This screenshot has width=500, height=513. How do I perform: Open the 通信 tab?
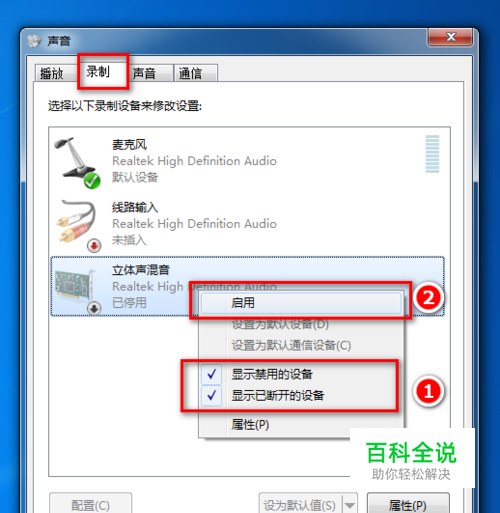tap(196, 73)
